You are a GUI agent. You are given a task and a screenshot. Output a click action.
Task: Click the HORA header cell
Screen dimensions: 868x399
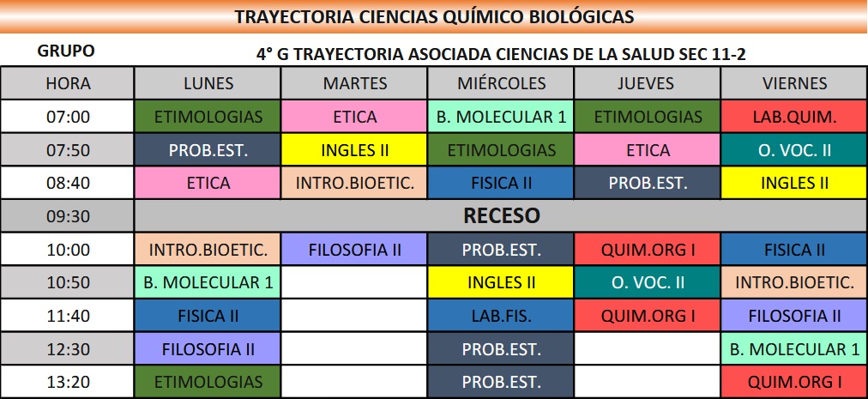pyautogui.click(x=67, y=83)
